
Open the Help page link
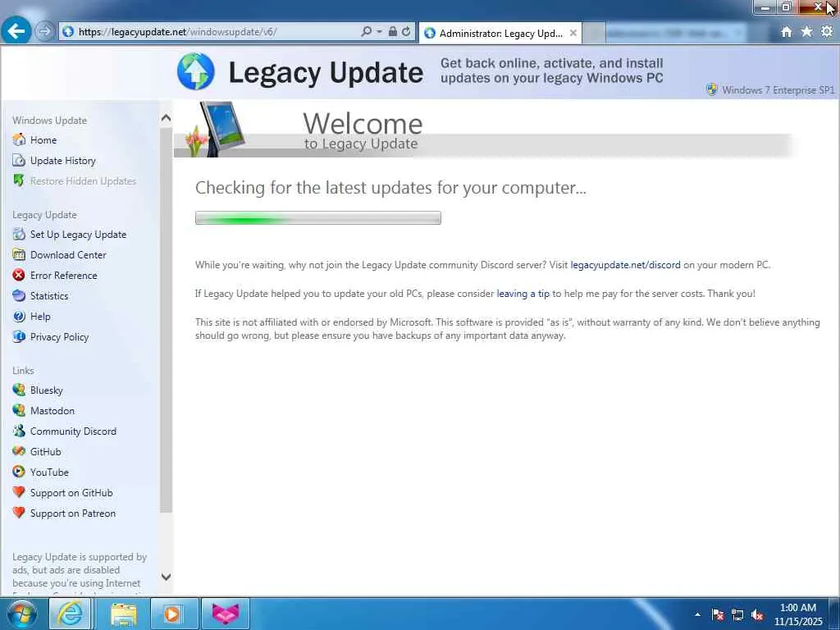tap(40, 317)
